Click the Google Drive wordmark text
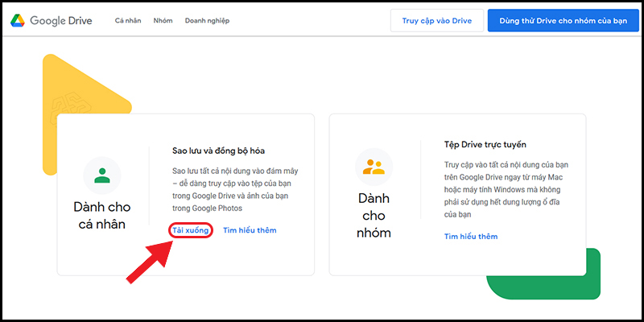This screenshot has height=322, width=644. (61, 21)
